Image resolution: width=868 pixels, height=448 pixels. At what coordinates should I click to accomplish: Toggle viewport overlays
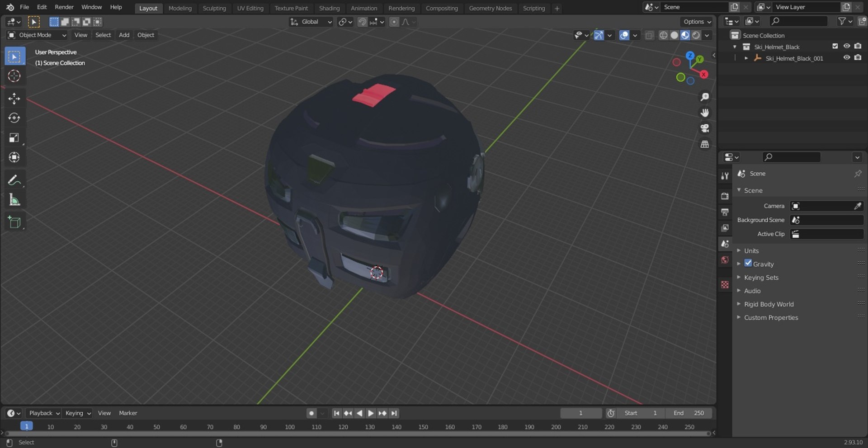tap(624, 35)
